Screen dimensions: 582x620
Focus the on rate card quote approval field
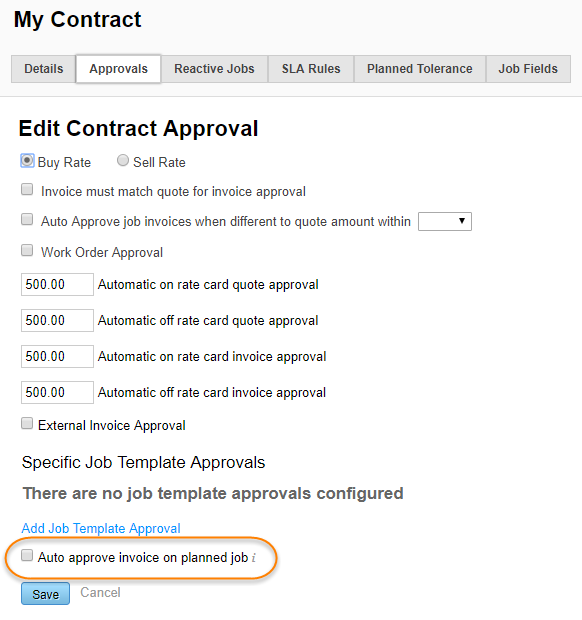point(57,284)
